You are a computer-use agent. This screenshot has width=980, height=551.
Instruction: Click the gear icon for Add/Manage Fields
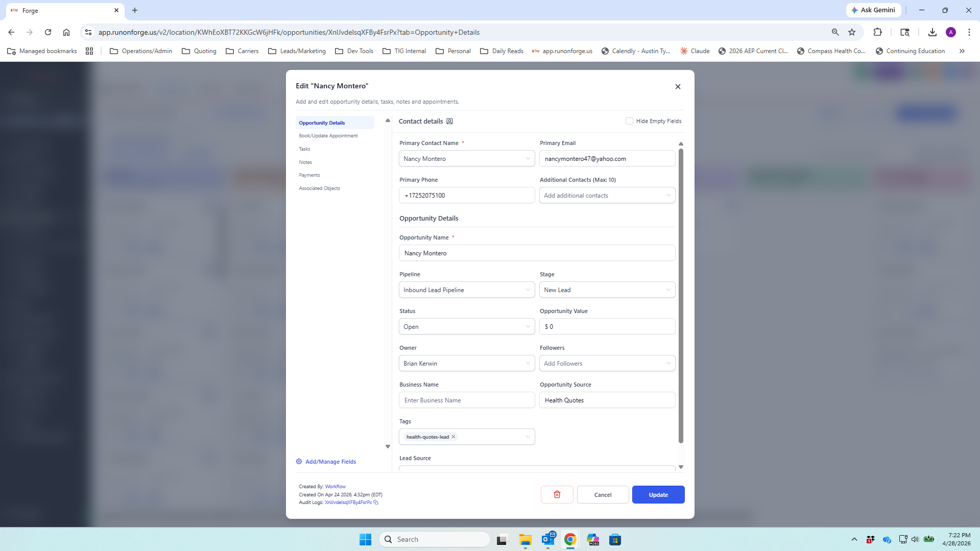[299, 462]
